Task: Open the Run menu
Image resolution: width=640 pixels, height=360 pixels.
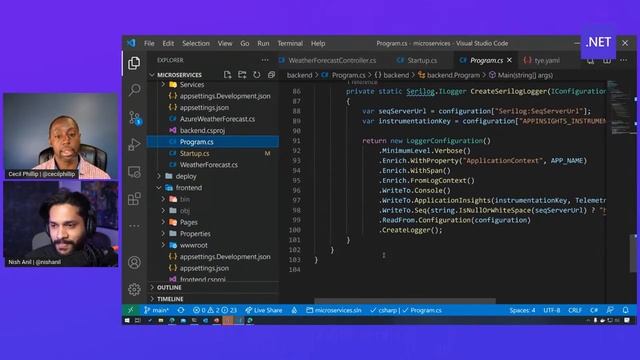Action: 263,43
